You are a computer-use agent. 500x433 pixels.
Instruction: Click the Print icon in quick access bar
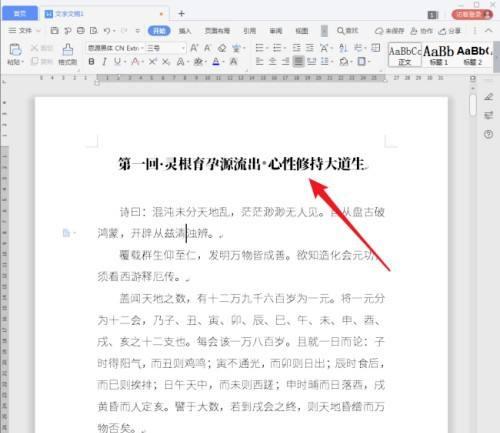coord(81,31)
